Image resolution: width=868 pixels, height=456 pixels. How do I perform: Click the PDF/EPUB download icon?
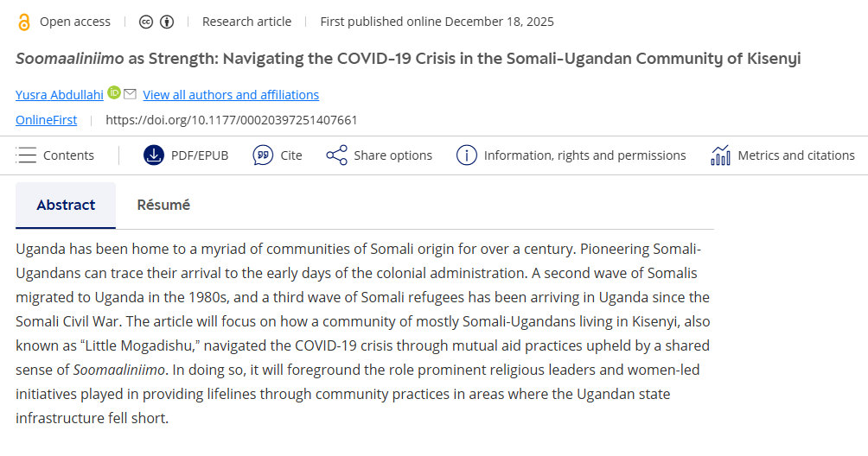pyautogui.click(x=153, y=155)
